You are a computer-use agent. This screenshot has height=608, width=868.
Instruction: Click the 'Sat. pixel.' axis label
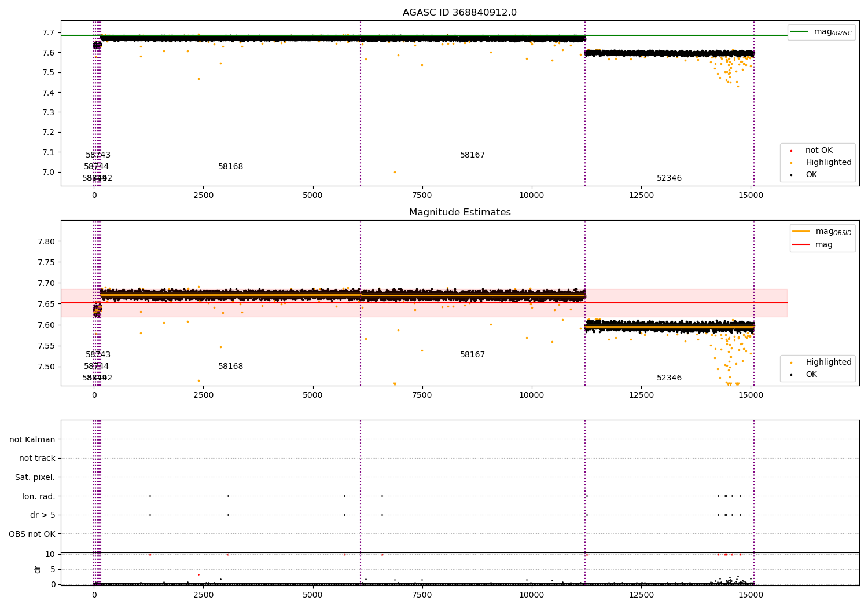click(x=35, y=477)
